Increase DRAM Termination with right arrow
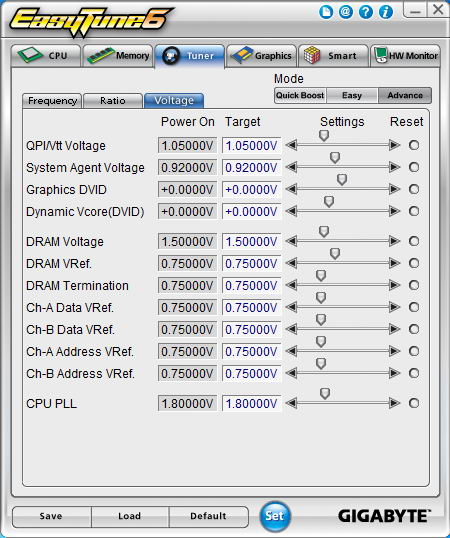Image resolution: width=450 pixels, height=538 pixels. point(394,285)
